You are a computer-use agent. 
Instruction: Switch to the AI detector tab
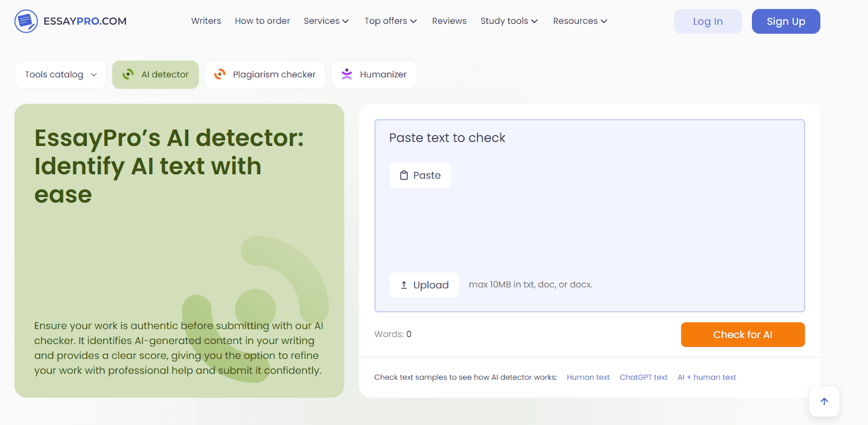(x=156, y=74)
